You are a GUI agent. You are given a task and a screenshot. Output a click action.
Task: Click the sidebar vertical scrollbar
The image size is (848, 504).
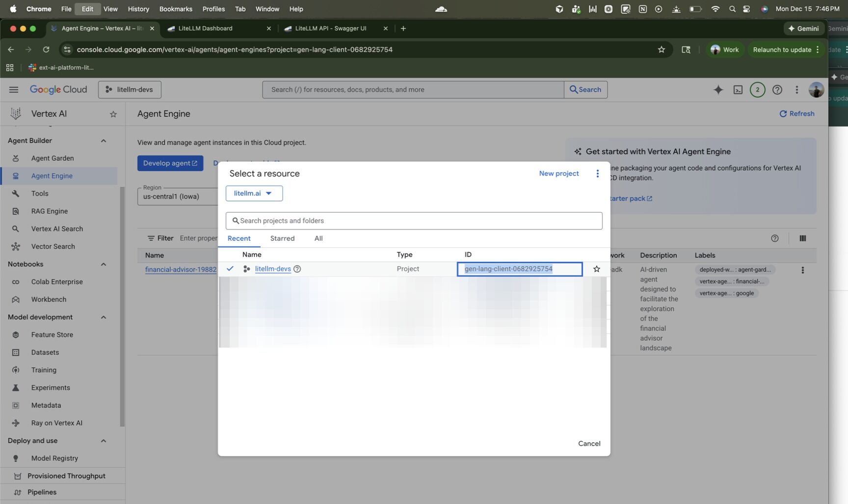[x=122, y=306]
